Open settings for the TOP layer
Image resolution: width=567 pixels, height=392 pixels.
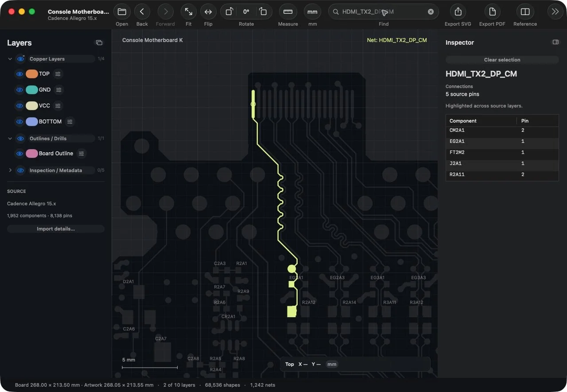click(x=58, y=74)
